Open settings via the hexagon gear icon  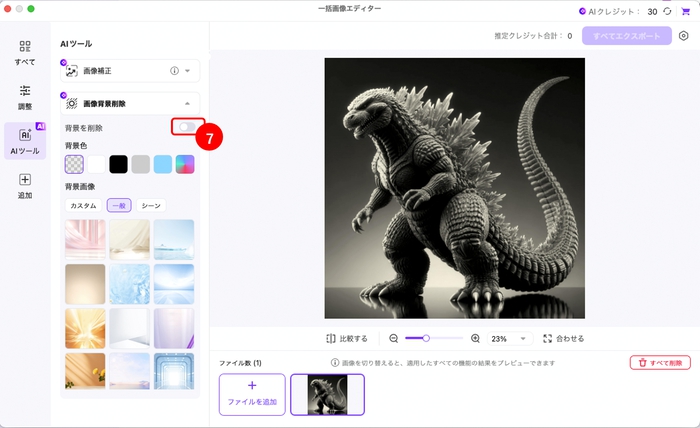[683, 36]
